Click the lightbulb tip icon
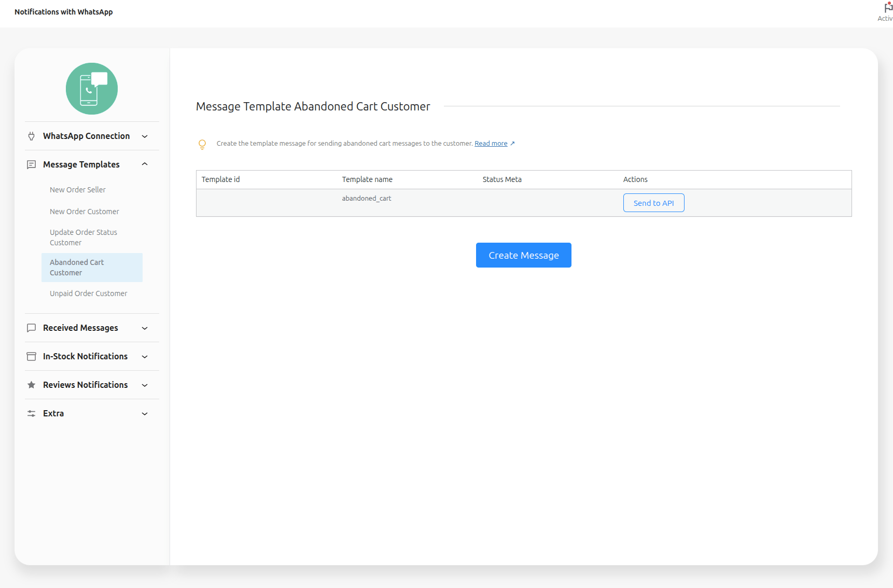 [x=202, y=144]
